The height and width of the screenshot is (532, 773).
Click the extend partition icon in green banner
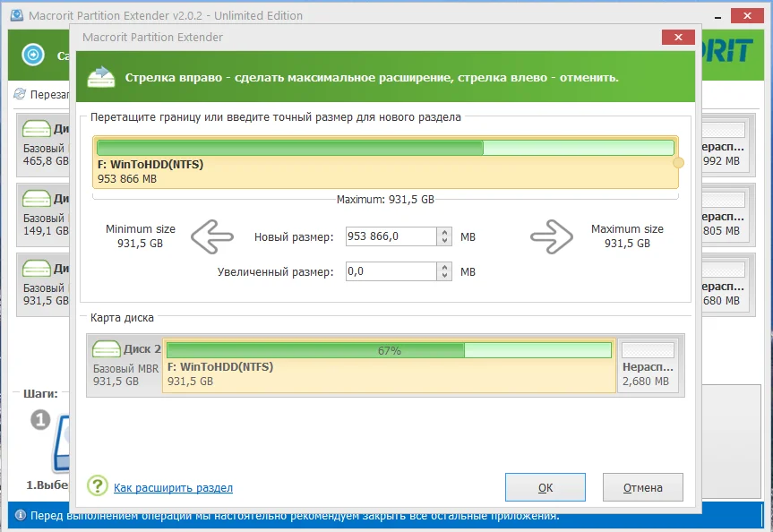point(101,77)
